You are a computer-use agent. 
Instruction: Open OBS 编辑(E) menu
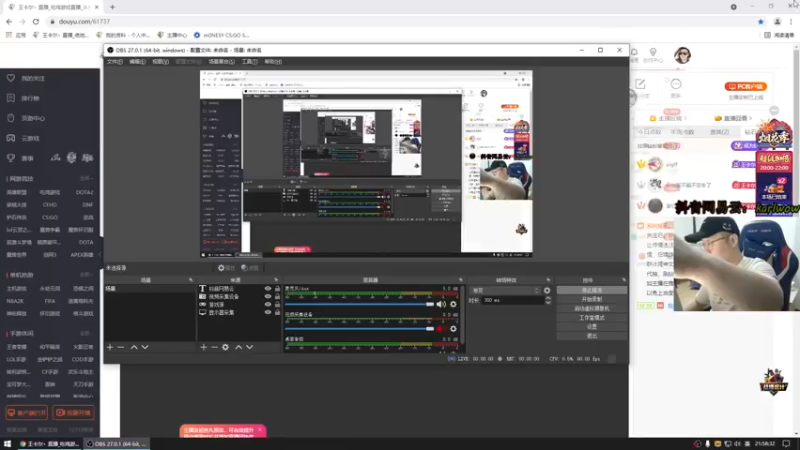click(137, 62)
